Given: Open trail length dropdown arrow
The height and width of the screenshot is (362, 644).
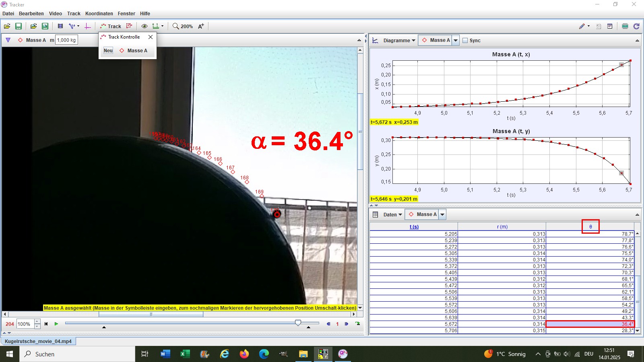Looking at the screenshot, I should pos(162,26).
